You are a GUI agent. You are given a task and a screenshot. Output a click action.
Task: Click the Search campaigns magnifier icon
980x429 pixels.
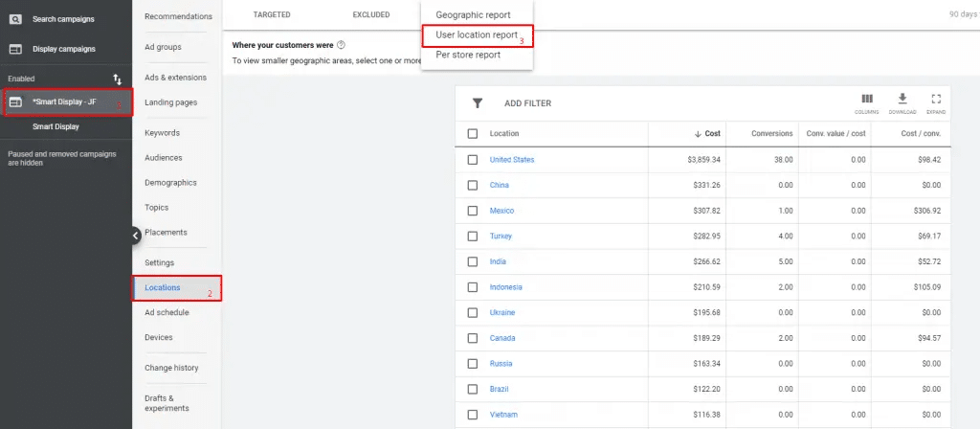pos(15,18)
